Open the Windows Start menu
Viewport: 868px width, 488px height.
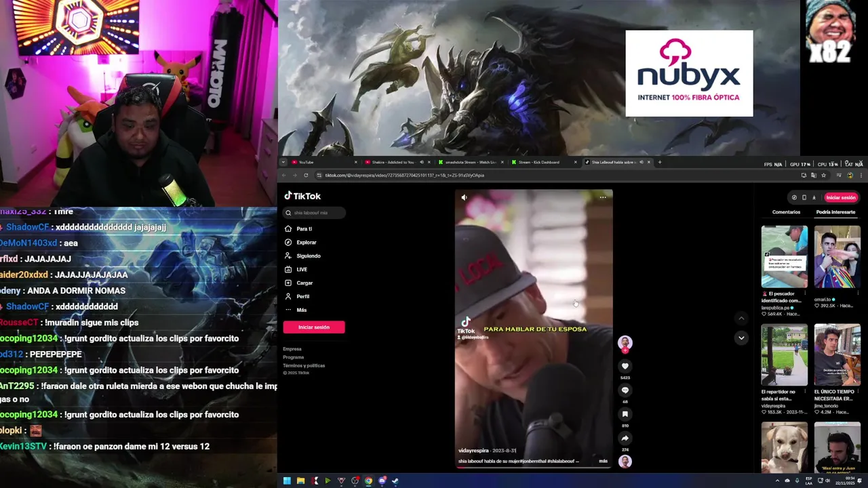[x=287, y=481]
